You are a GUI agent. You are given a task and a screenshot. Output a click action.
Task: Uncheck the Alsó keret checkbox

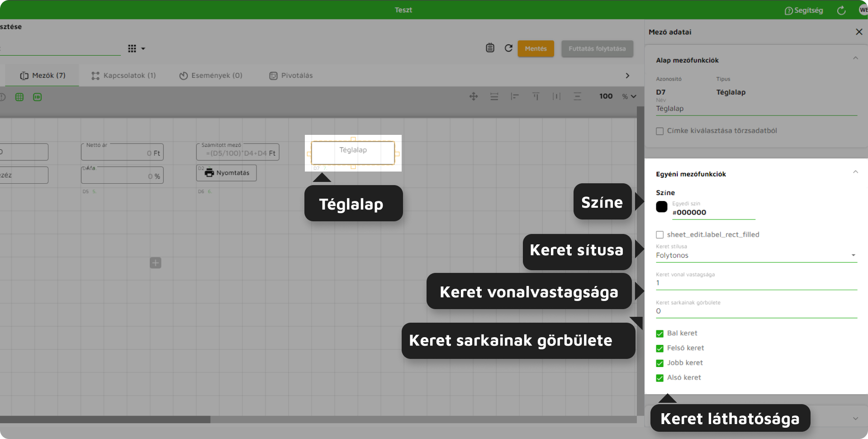tap(660, 378)
